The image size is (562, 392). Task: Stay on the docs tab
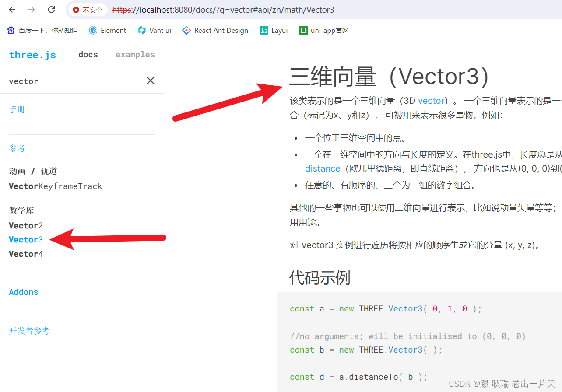click(88, 54)
